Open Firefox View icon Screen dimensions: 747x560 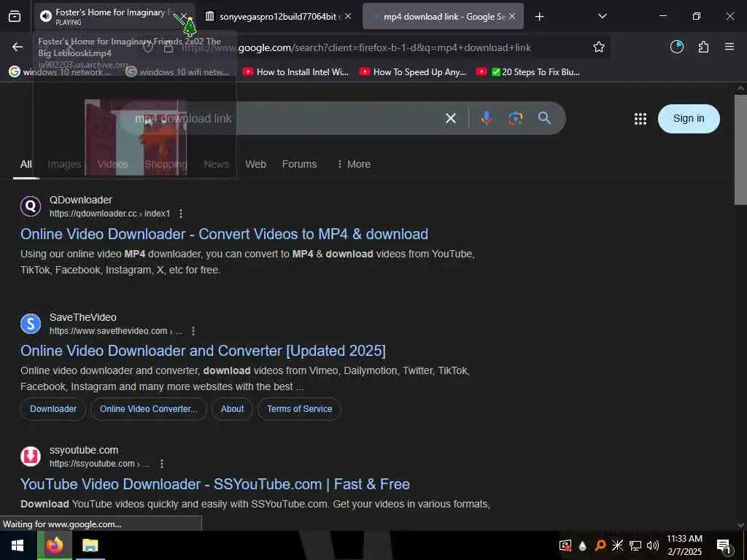click(15, 17)
